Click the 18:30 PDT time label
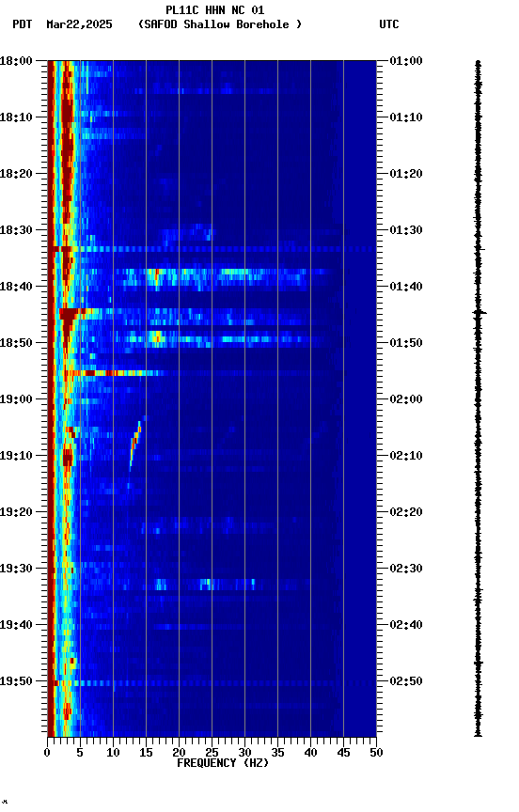The width and height of the screenshot is (519, 812). pos(17,230)
